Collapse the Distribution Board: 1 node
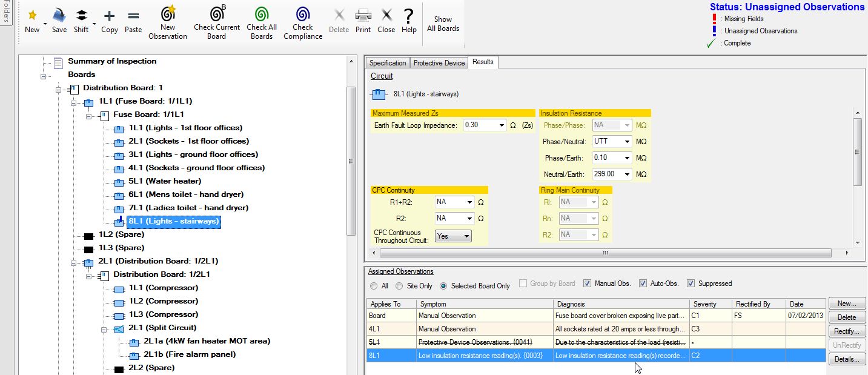Screen dimensions: 868x375 point(59,90)
